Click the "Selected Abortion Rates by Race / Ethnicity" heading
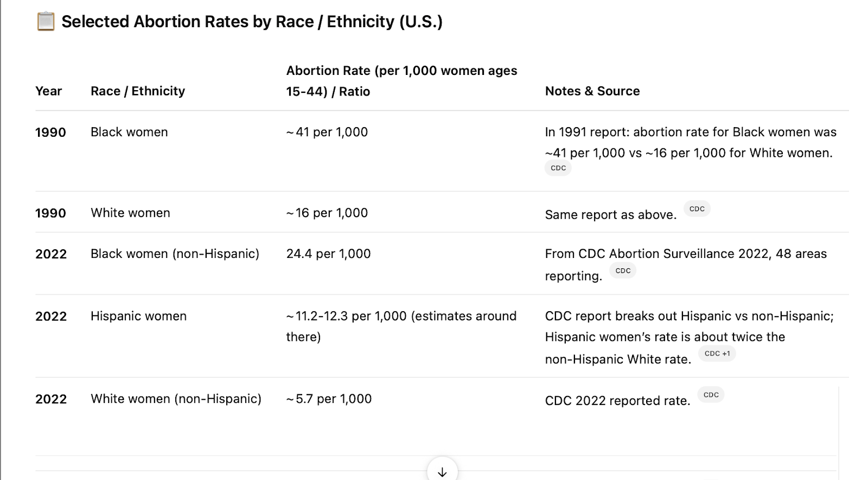Screen dimensions: 868x480 click(252, 22)
